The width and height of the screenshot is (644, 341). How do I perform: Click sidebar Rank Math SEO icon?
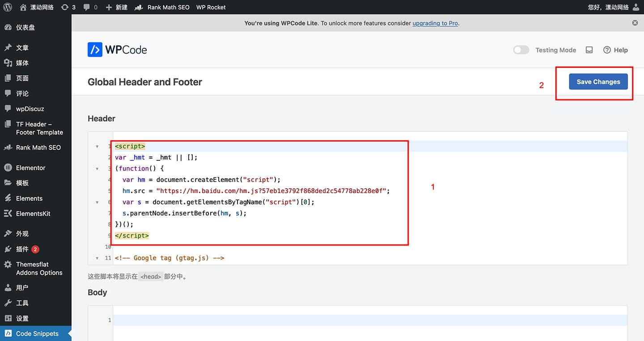click(8, 147)
